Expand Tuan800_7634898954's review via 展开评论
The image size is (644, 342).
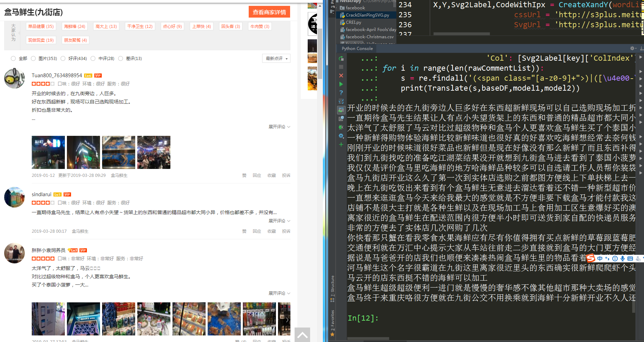(x=279, y=127)
